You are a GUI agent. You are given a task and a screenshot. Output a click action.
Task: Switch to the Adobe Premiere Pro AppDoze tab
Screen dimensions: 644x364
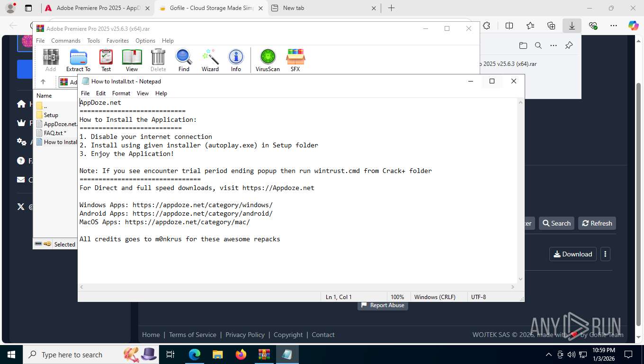tap(98, 8)
